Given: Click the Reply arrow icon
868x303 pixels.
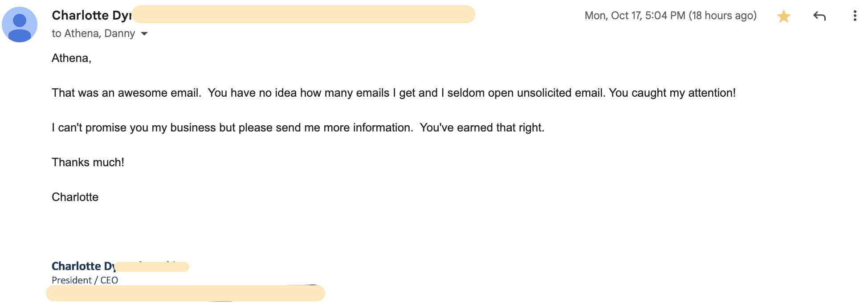Looking at the screenshot, I should tap(819, 16).
